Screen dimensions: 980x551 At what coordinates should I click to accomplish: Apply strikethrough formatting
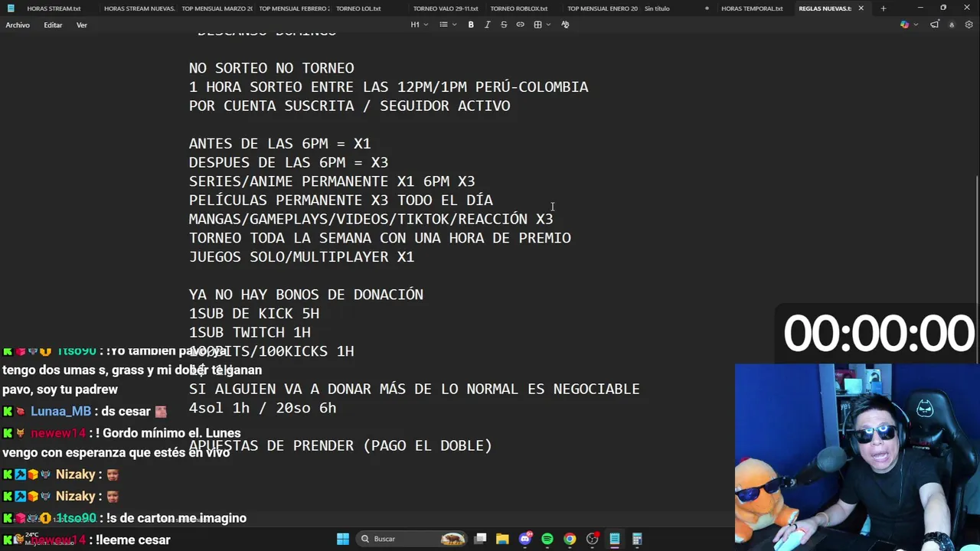point(504,24)
